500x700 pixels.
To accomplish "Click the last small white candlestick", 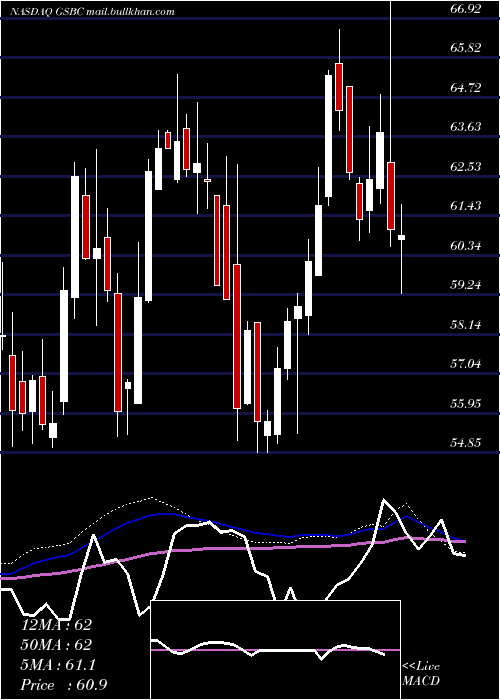I will coord(401,237).
